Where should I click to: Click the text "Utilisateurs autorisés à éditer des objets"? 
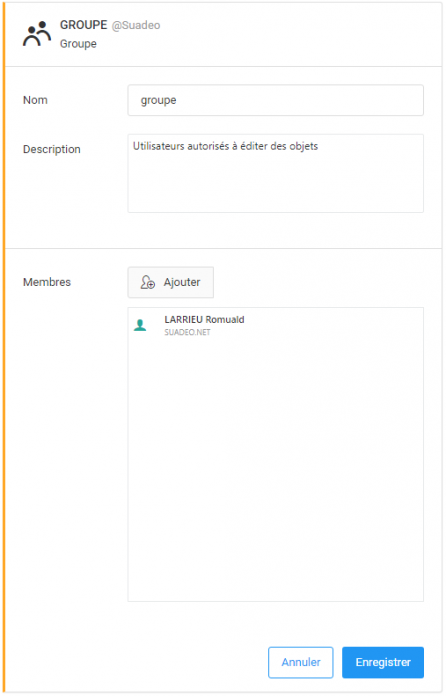pos(225,146)
